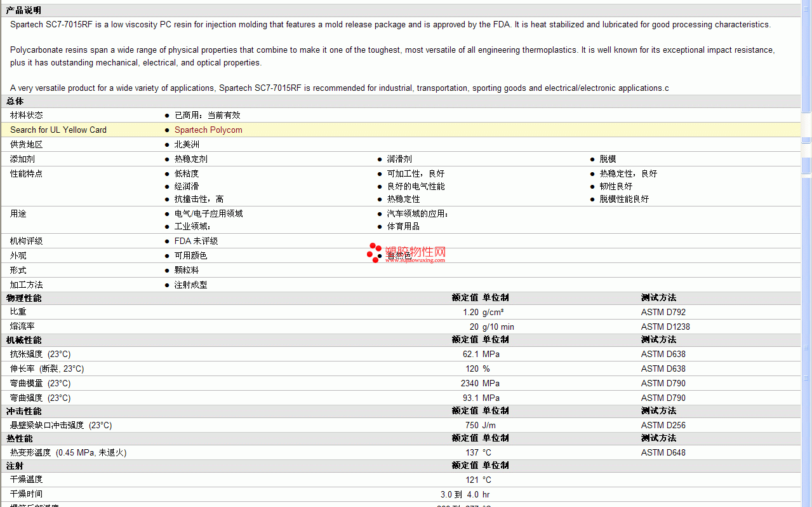Select the 材料状态 row label
Screen dimensions: 812x507
(27, 115)
